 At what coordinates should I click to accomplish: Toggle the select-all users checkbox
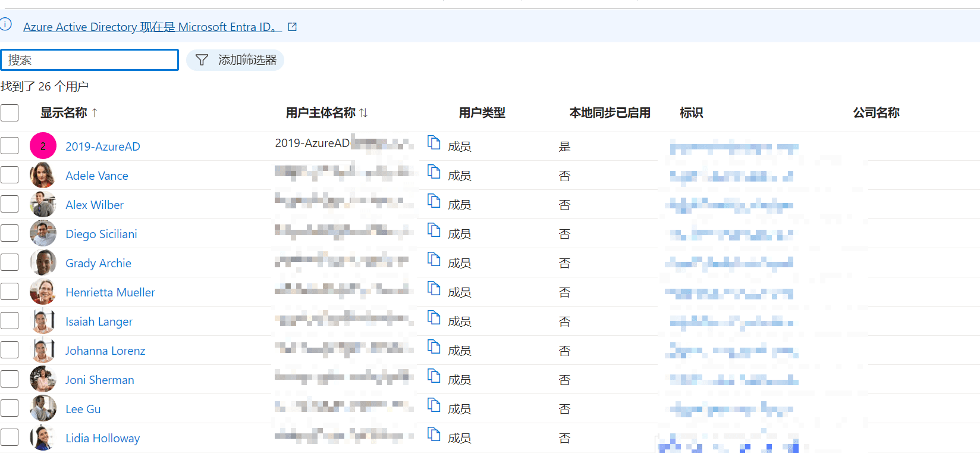coord(10,113)
